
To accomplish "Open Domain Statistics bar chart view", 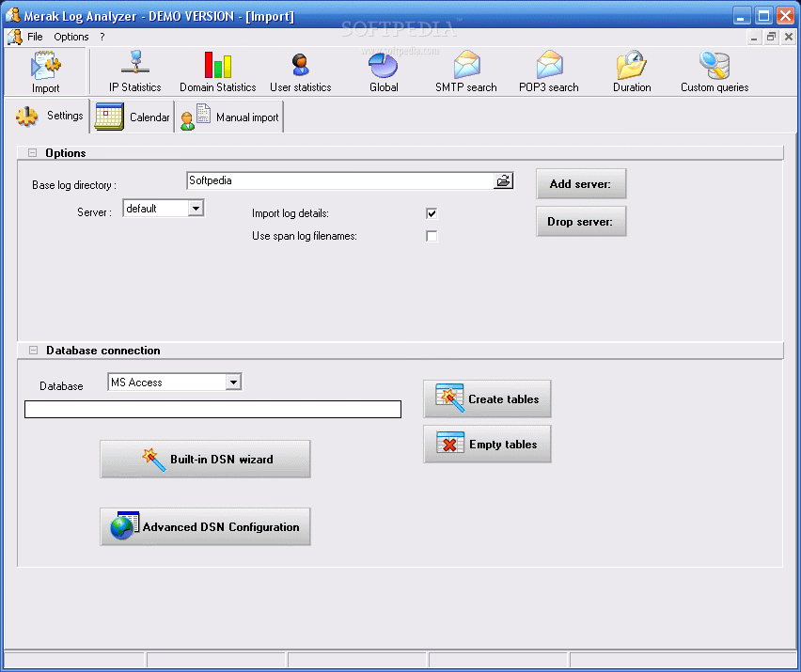I will (x=217, y=71).
